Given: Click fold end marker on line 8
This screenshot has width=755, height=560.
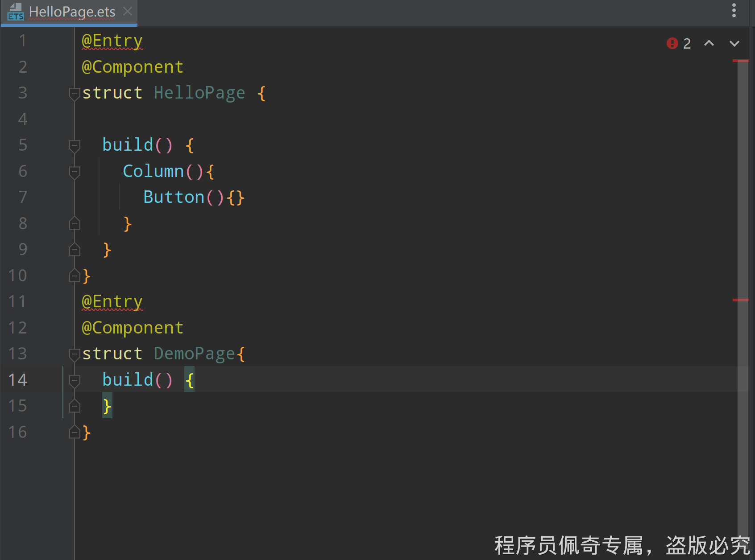Looking at the screenshot, I should tap(75, 223).
